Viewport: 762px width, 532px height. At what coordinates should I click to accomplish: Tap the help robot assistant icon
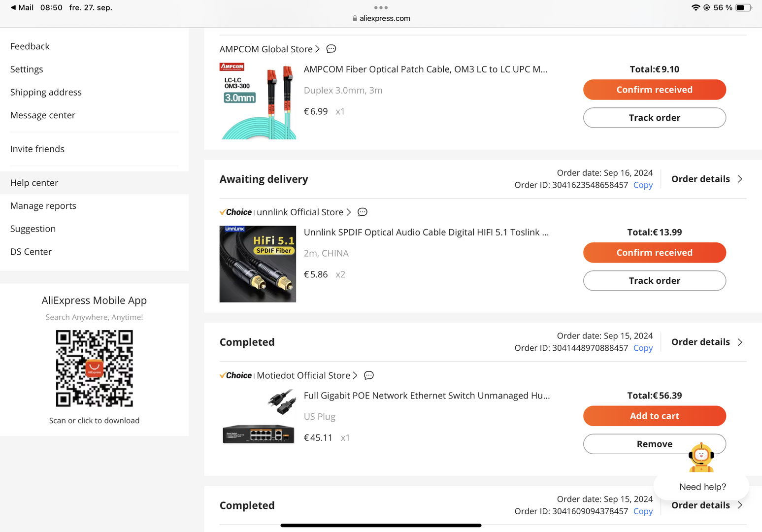(x=701, y=457)
